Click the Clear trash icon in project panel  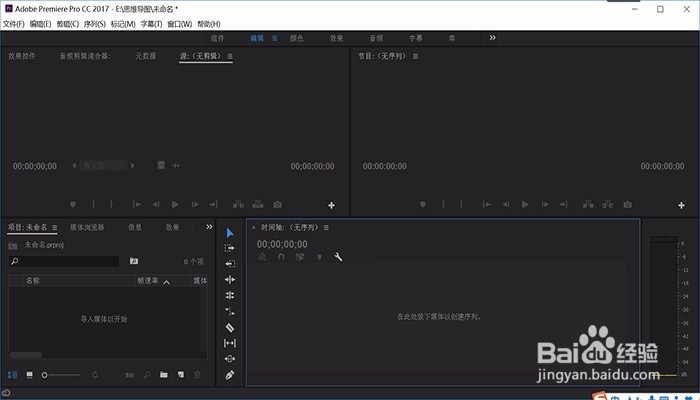pos(197,375)
